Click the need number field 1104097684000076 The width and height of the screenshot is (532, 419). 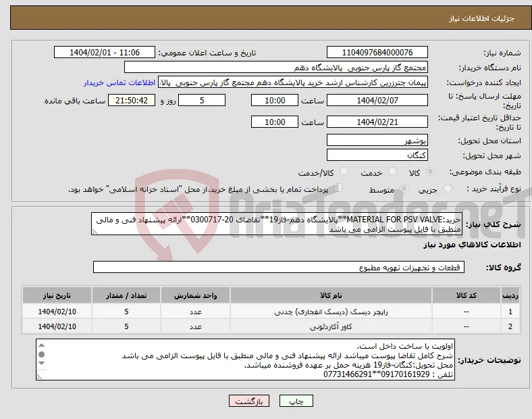click(377, 52)
